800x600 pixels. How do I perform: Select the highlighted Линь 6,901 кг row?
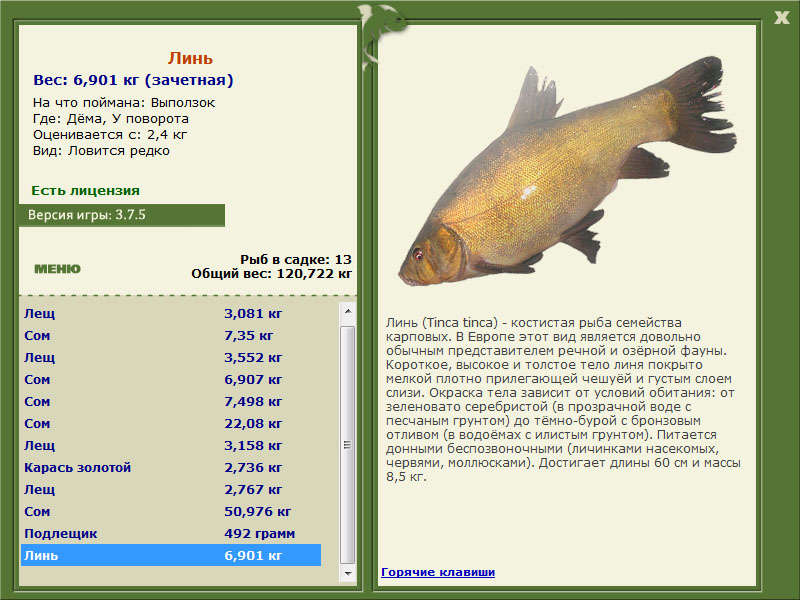click(171, 555)
